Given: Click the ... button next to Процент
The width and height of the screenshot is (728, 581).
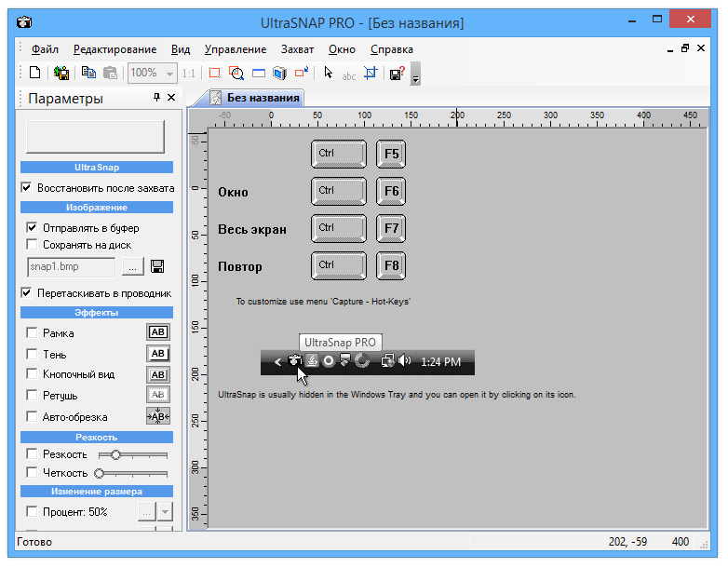Looking at the screenshot, I should [146, 512].
